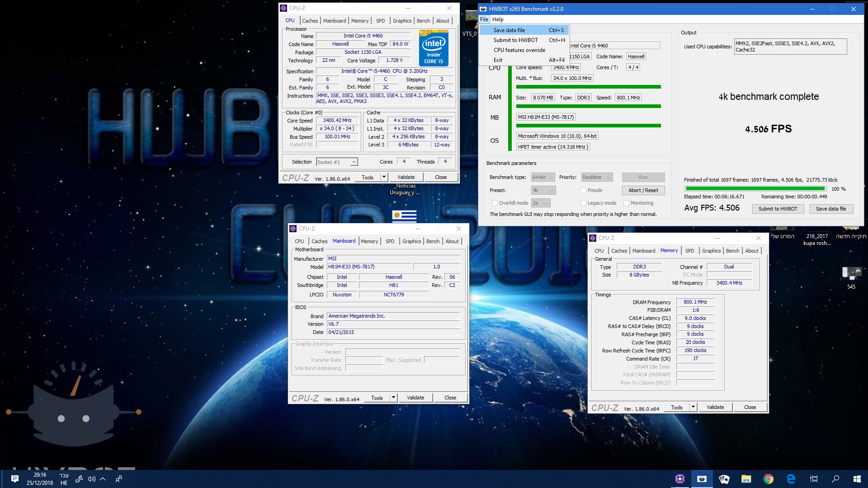Expand Tools arrow in Mainboard CPU-Z window
Viewport: 868px width, 488px height.
pos(394,398)
